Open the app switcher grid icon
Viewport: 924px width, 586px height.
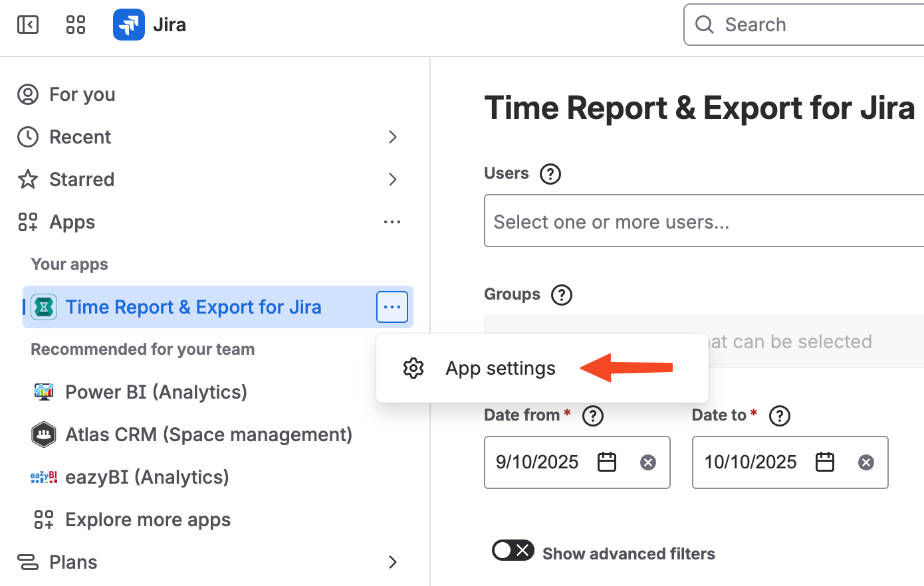click(x=76, y=25)
